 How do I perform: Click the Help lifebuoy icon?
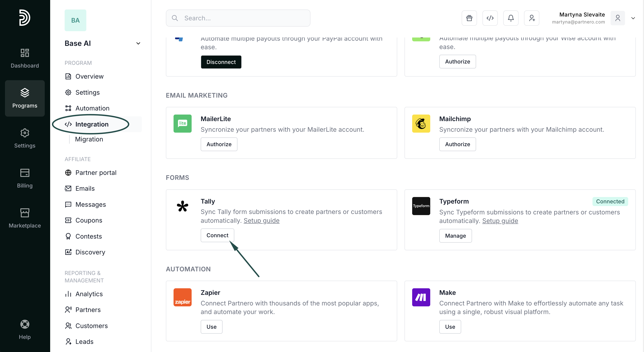coord(24,324)
